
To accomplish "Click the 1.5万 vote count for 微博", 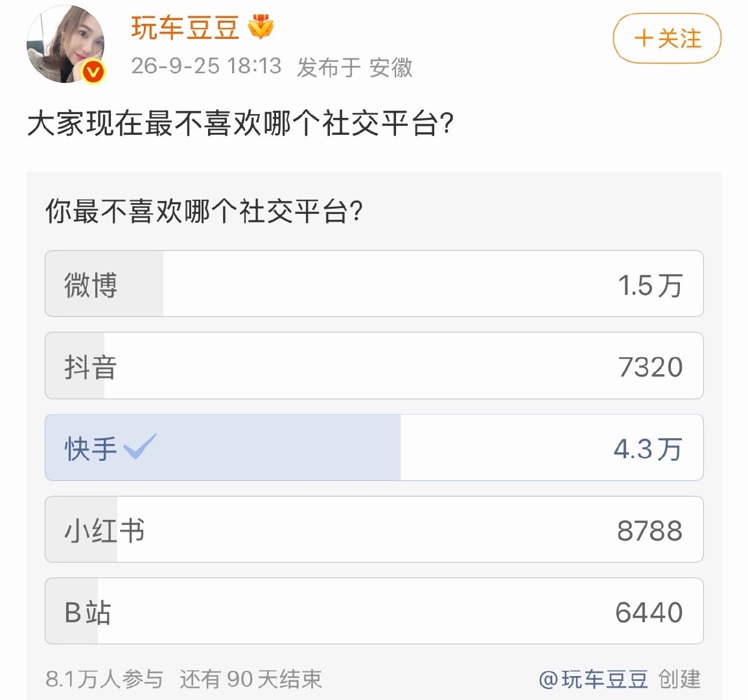I will pos(650,285).
